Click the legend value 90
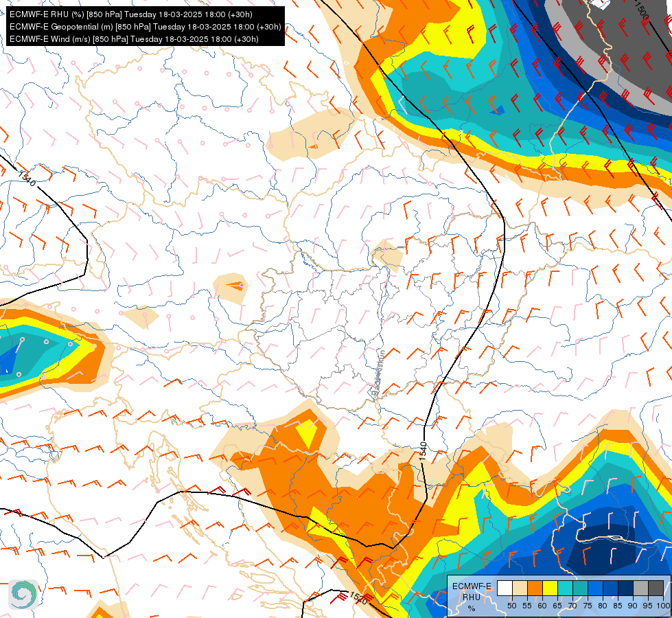 [x=633, y=606]
